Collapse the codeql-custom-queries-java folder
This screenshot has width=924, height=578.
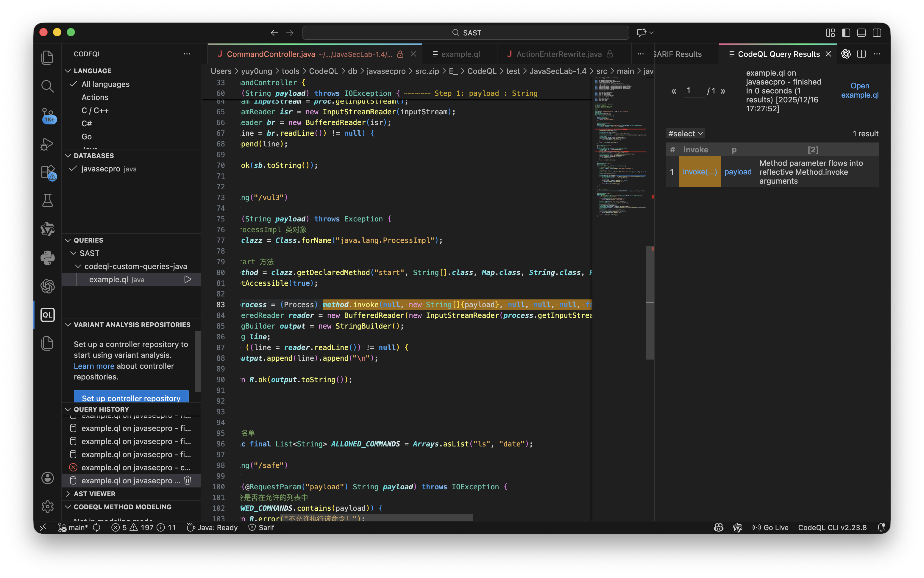click(135, 266)
